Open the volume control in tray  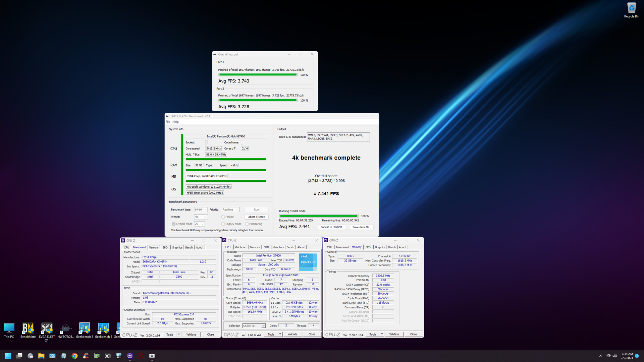614,356
